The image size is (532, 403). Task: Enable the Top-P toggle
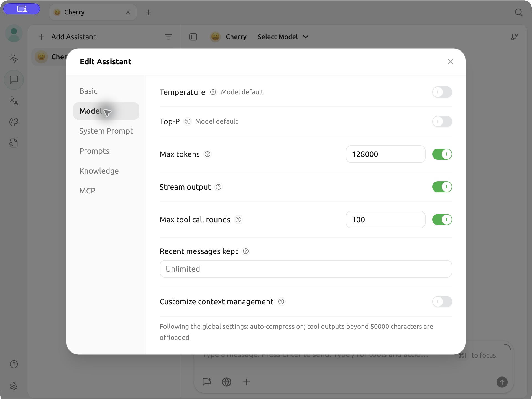point(442,121)
